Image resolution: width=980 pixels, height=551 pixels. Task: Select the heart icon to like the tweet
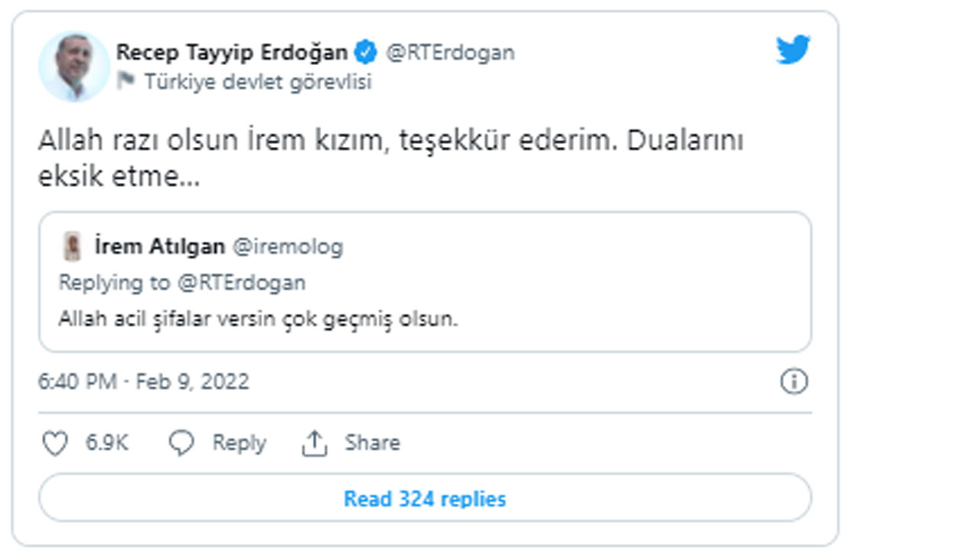pyautogui.click(x=54, y=442)
